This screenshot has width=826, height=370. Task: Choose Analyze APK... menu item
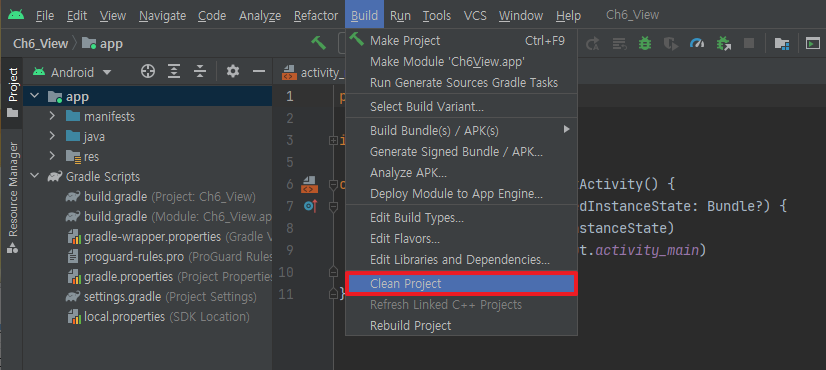tap(461, 173)
